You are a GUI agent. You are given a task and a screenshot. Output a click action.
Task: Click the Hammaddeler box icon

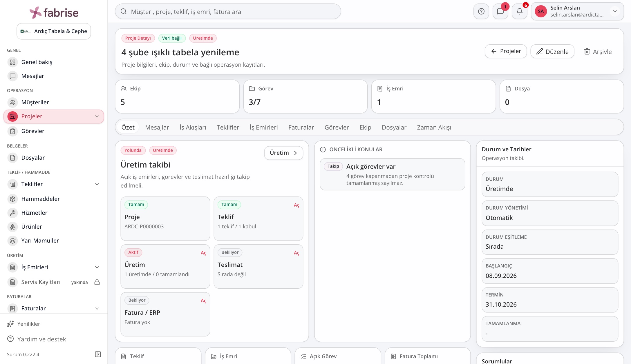pyautogui.click(x=12, y=199)
